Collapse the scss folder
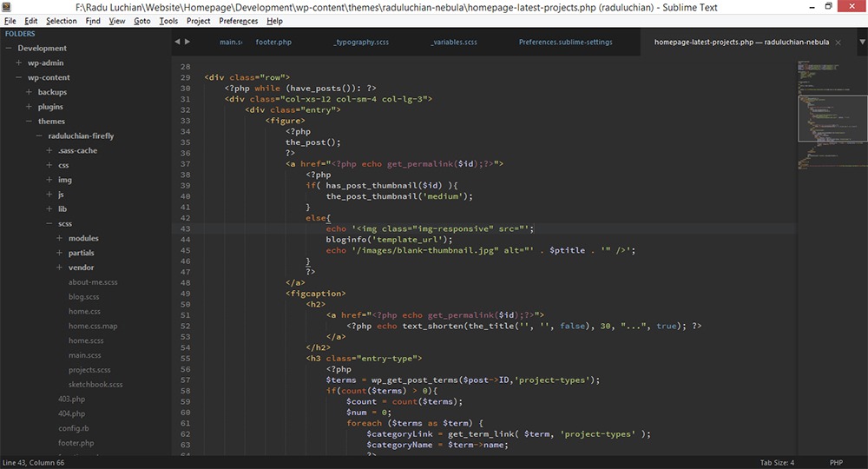This screenshot has width=868, height=469. coord(49,224)
